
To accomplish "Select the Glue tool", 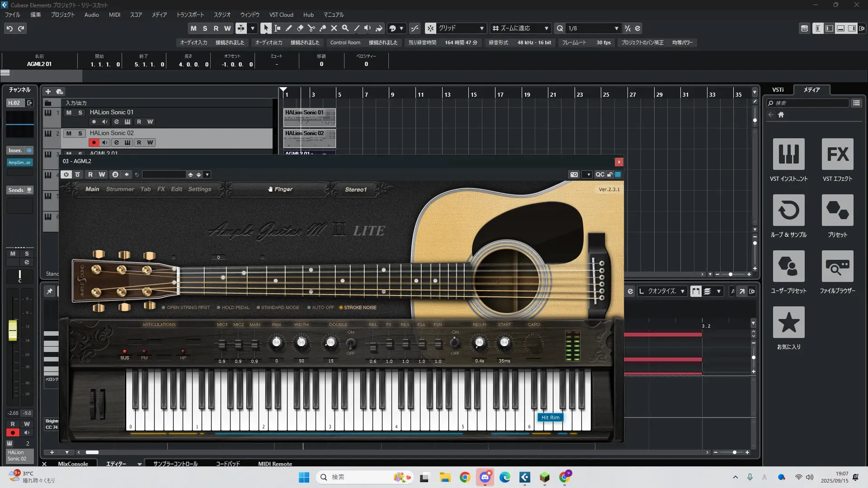I will pyautogui.click(x=323, y=28).
